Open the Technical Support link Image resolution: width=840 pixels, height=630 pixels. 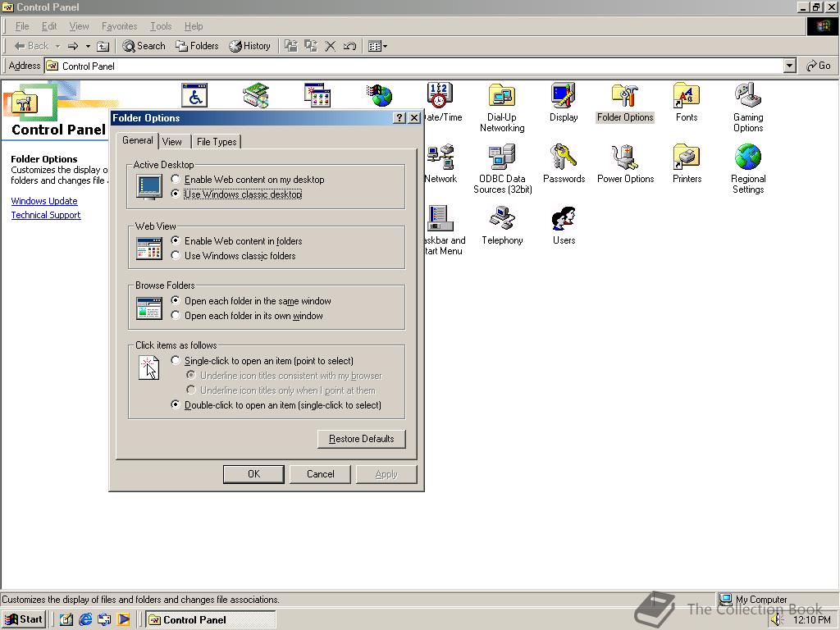click(x=46, y=215)
